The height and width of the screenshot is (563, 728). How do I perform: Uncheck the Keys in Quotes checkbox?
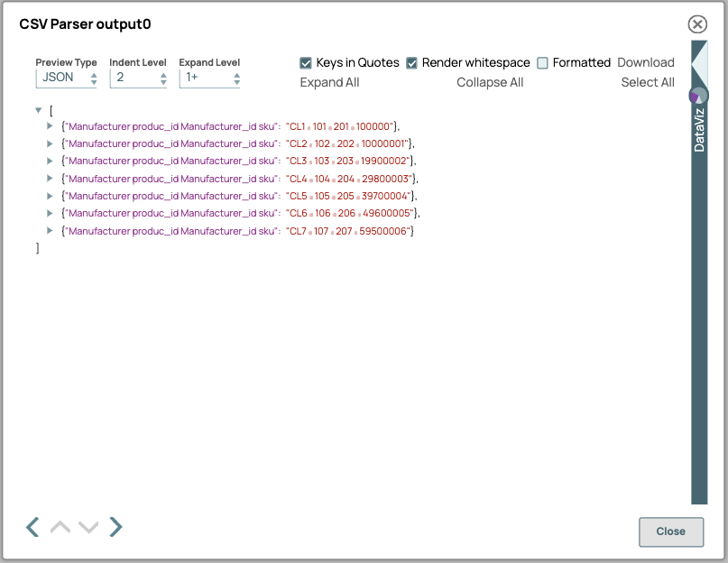tap(306, 62)
